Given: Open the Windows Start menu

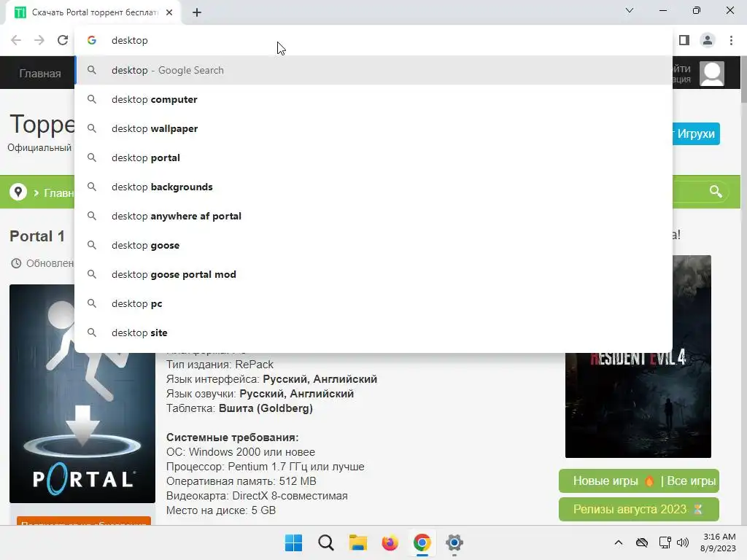Looking at the screenshot, I should point(293,542).
